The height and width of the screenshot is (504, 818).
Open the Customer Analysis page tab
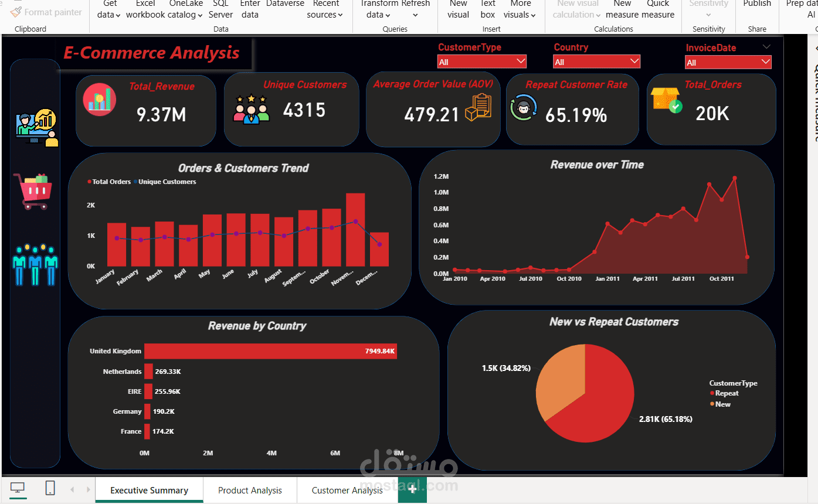click(347, 490)
